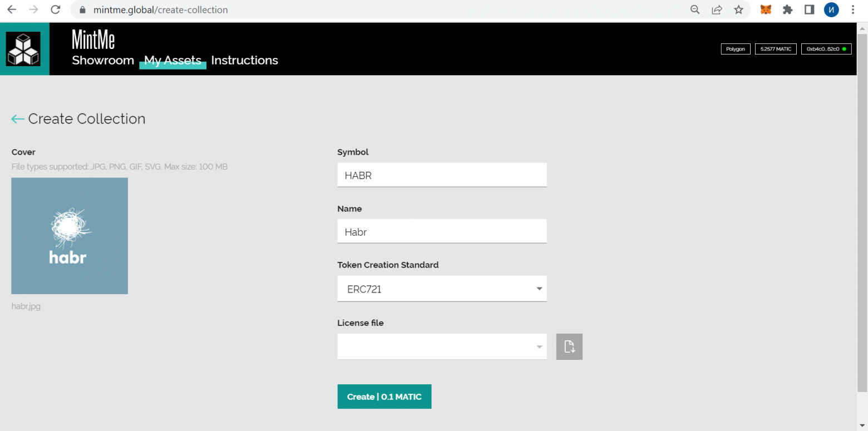Click the zoom magnifier icon in address bar
The height and width of the screenshot is (431, 868).
[x=695, y=9]
